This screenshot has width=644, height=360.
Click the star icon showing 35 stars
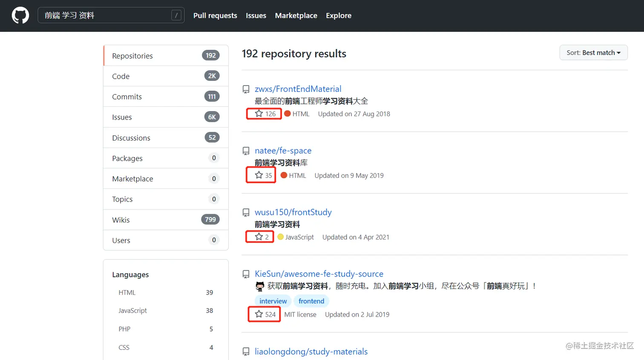tap(259, 175)
